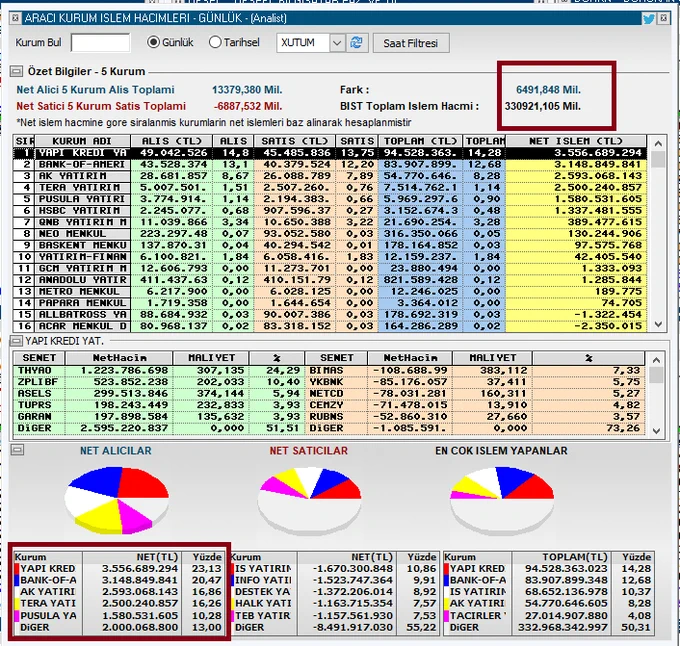The width and height of the screenshot is (680, 646).
Task: Click TEB YATIR in net sellers legend
Action: pyautogui.click(x=263, y=616)
